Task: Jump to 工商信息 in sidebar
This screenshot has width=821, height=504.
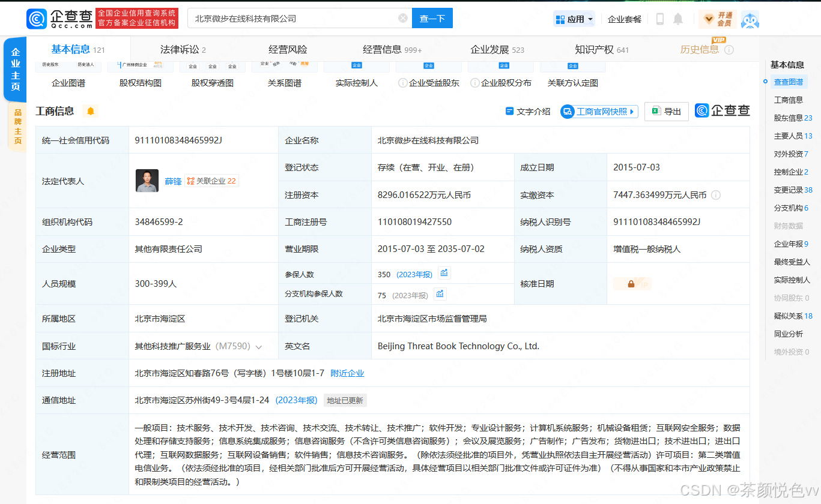Action: 789,100
